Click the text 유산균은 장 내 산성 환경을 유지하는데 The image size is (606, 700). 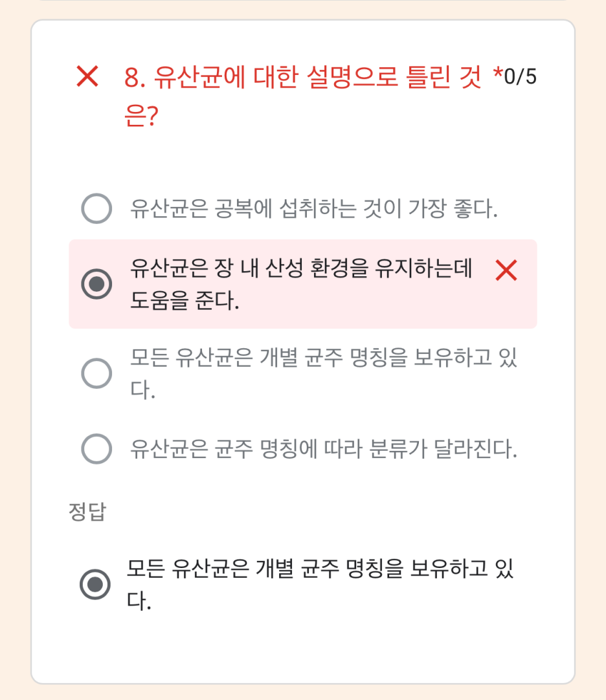tap(301, 268)
